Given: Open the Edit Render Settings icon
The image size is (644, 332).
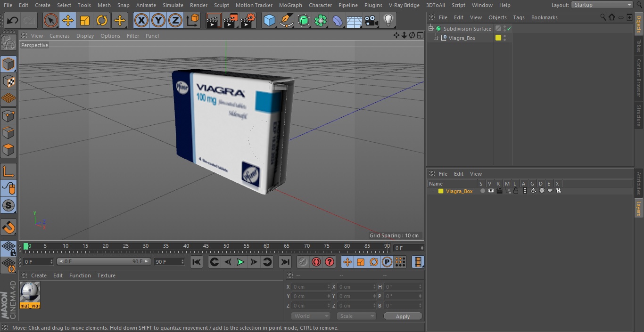Looking at the screenshot, I should [x=248, y=20].
